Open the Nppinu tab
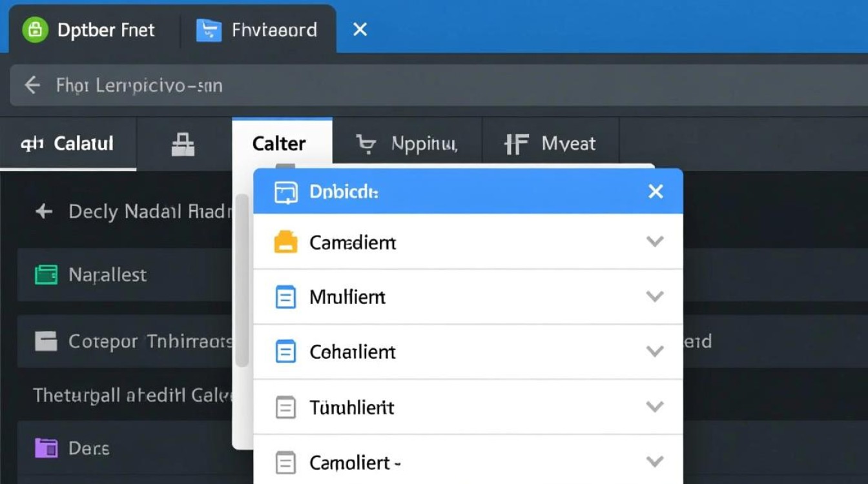 pos(408,144)
